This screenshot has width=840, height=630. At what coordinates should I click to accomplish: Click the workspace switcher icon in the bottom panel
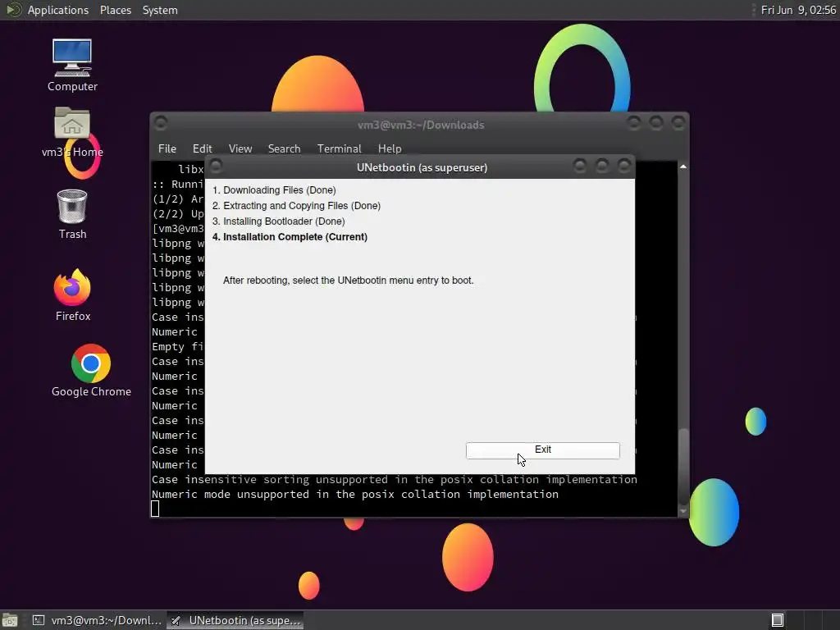point(778,620)
